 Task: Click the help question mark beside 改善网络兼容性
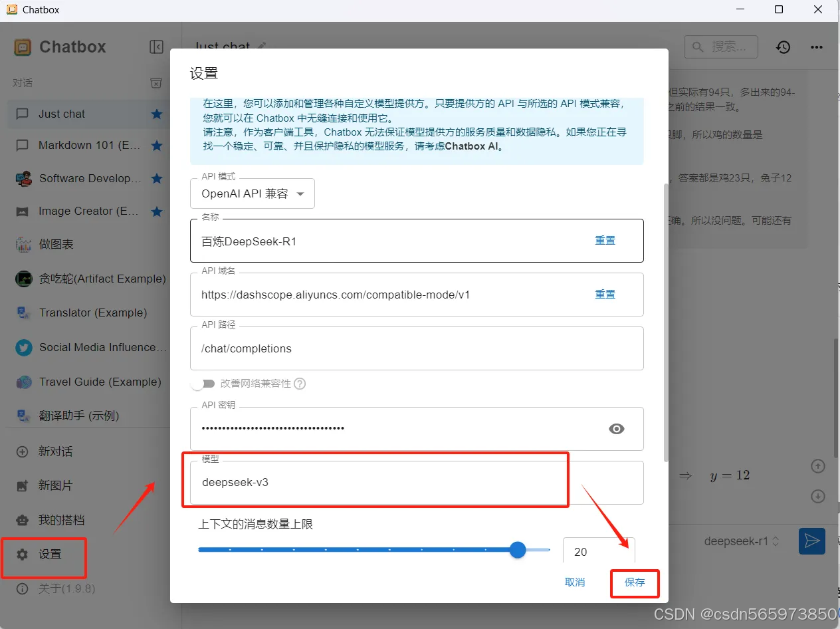(300, 384)
